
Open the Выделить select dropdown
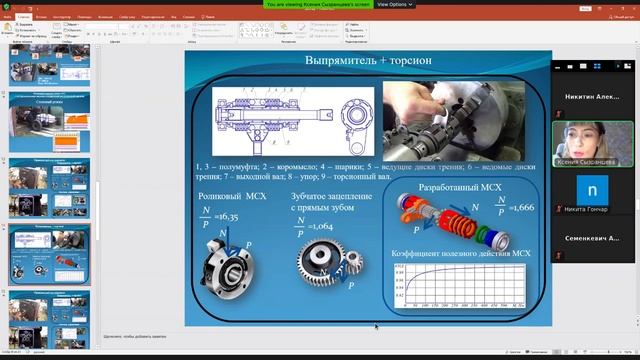tap(356, 36)
